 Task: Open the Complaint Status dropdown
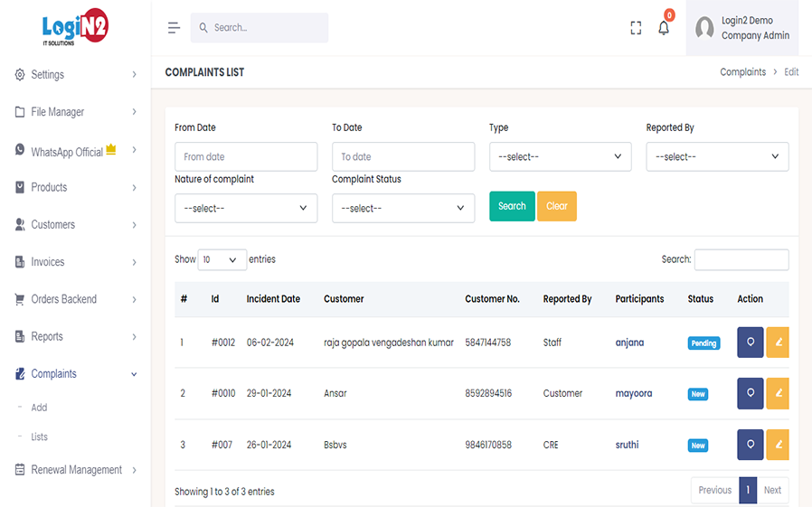[402, 208]
